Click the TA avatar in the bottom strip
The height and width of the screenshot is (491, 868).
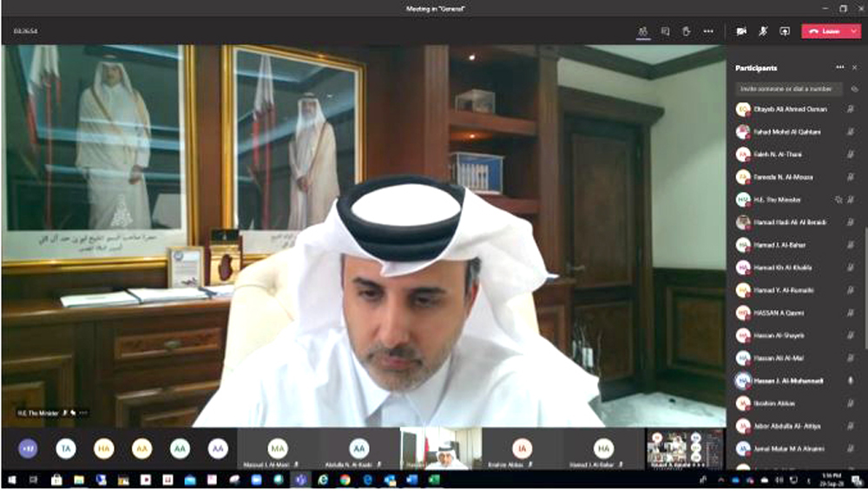point(66,448)
